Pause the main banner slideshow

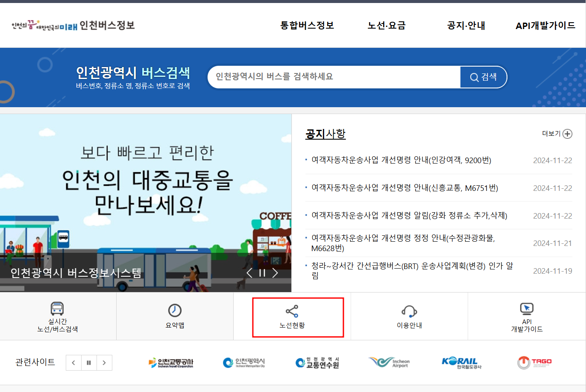point(262,272)
